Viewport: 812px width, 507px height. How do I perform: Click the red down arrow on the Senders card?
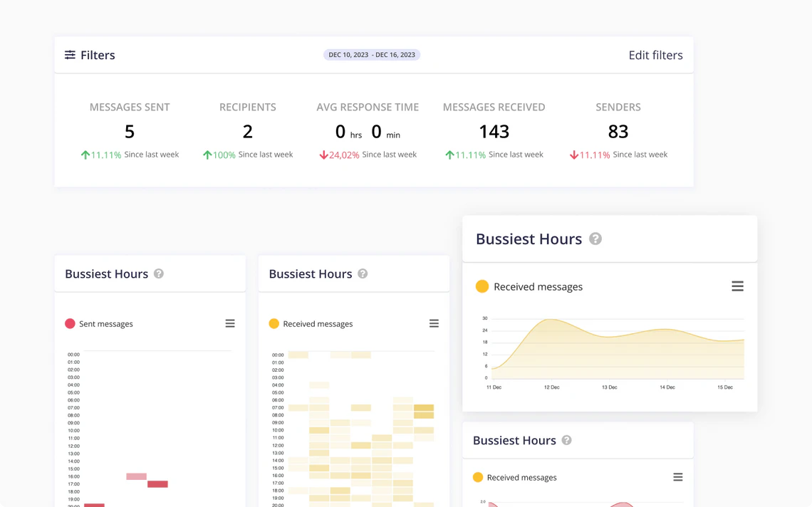point(575,154)
